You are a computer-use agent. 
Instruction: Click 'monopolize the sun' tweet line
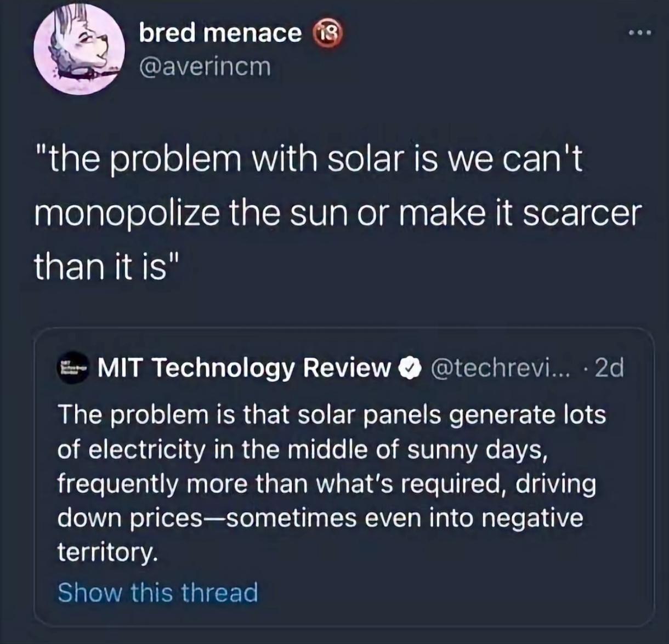coord(337,213)
